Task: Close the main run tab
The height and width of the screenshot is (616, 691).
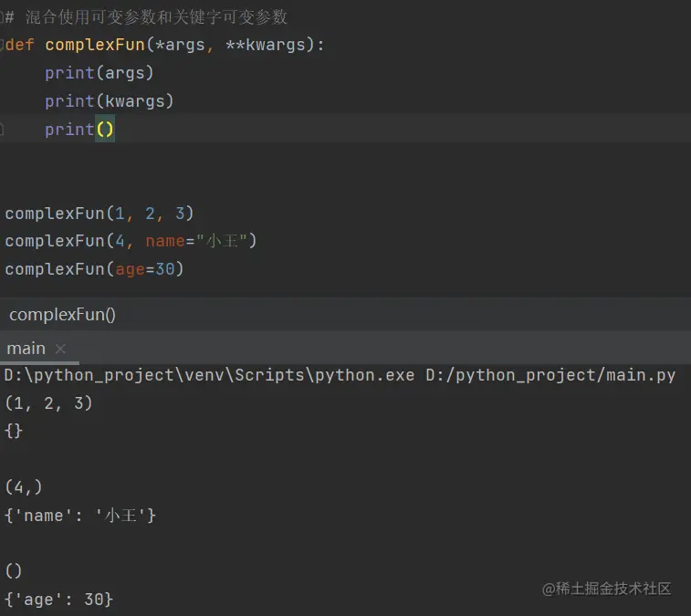Action: tap(60, 349)
